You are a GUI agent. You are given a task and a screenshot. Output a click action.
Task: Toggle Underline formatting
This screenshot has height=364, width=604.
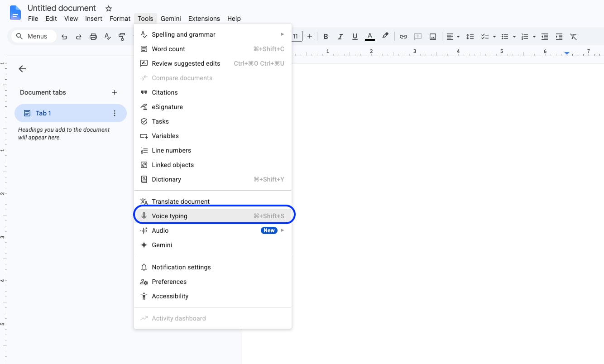click(x=355, y=37)
